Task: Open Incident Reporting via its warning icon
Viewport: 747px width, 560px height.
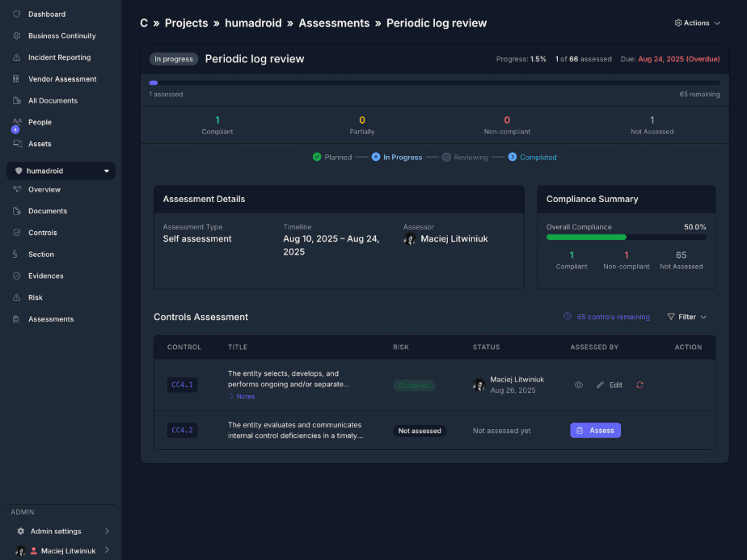Action: [x=17, y=57]
